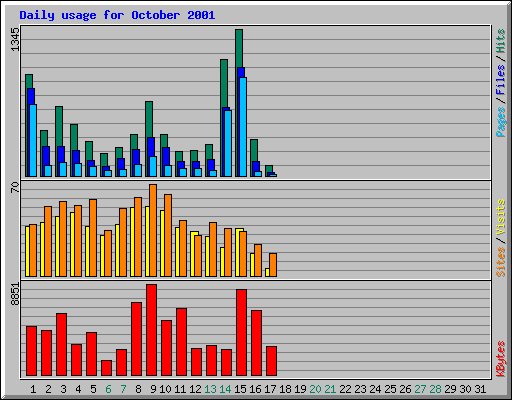The width and height of the screenshot is (512, 400).
Task: Select the red KBytes bar for day 9
Action: tap(151, 330)
